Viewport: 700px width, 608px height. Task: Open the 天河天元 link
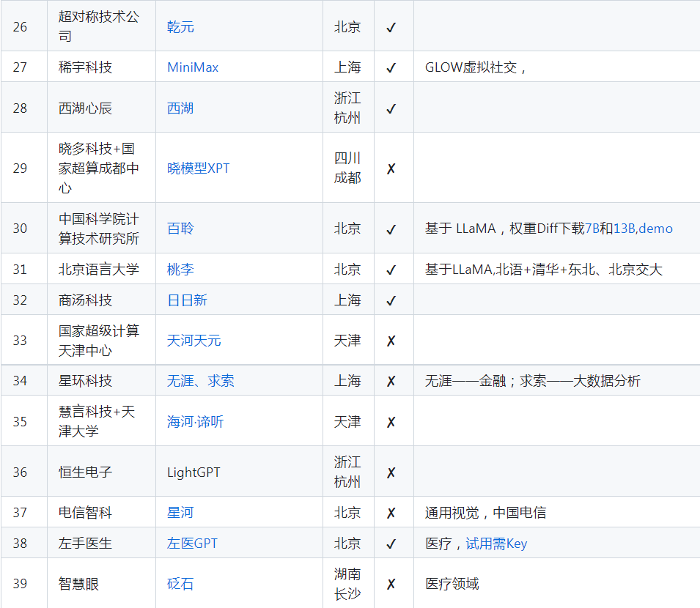click(194, 341)
